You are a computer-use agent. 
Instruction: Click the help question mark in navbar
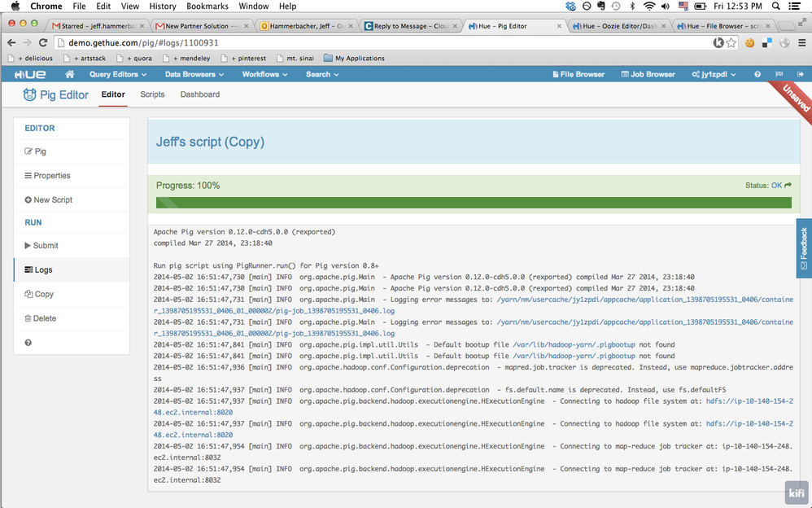pyautogui.click(x=757, y=74)
